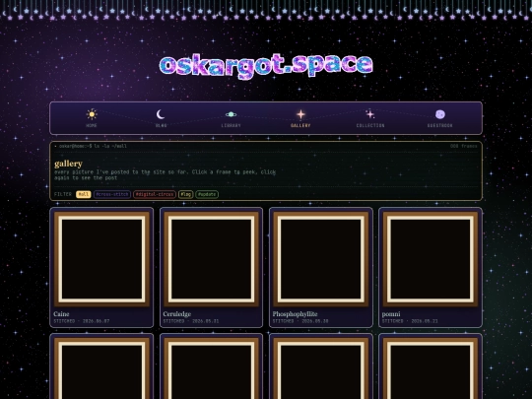
Task: Click the FILTER label
Action: 63,194
